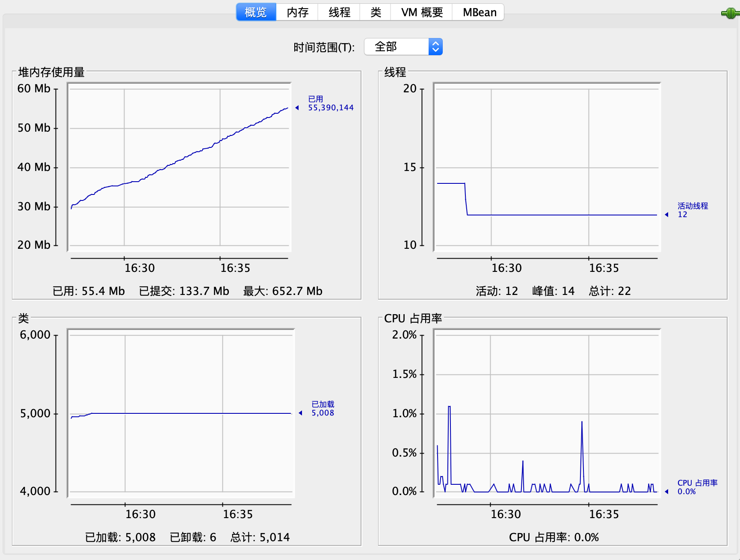Open the 类 tab
The height and width of the screenshot is (560, 740).
[376, 12]
